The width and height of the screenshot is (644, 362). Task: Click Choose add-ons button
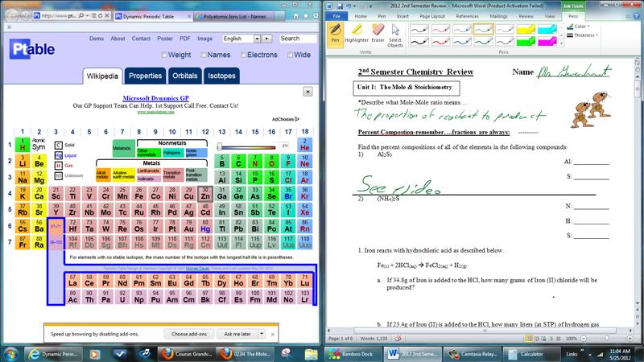coord(189,334)
